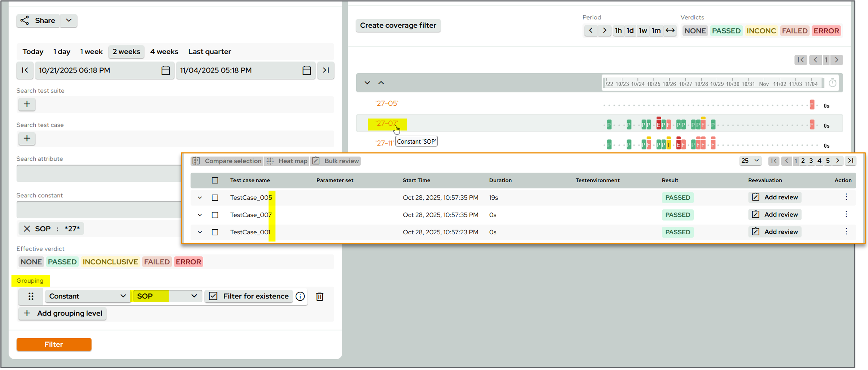Switch to the Last quarter time range
The height and width of the screenshot is (370, 868).
[x=209, y=51]
